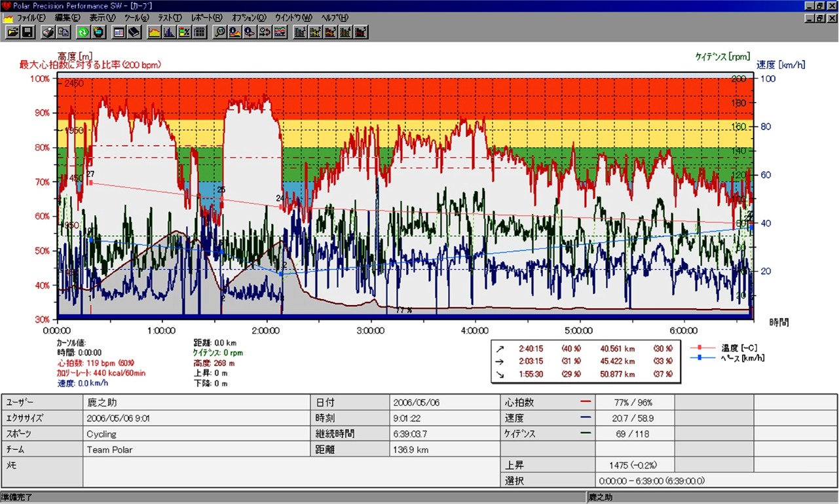Click the data table grid icon
The image size is (839, 504).
point(200,32)
